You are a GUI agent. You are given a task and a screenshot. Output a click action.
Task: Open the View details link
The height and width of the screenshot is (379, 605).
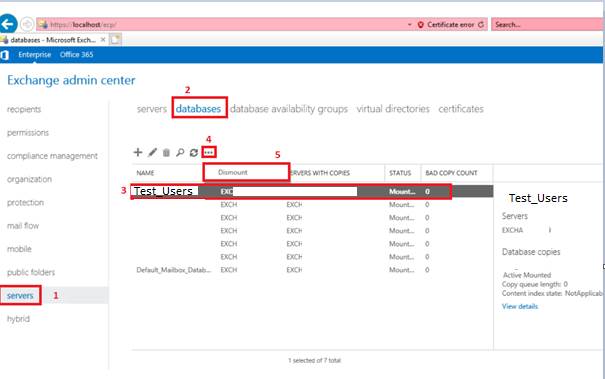coord(520,306)
